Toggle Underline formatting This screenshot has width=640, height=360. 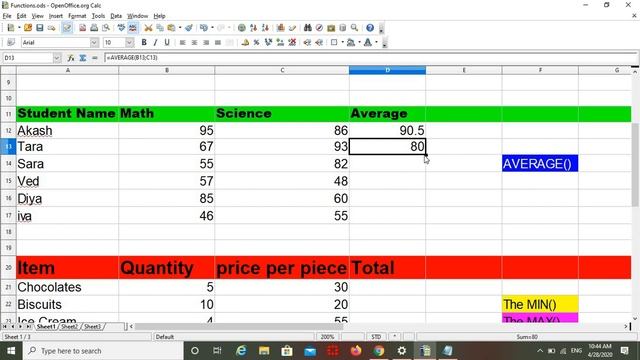[x=167, y=42]
